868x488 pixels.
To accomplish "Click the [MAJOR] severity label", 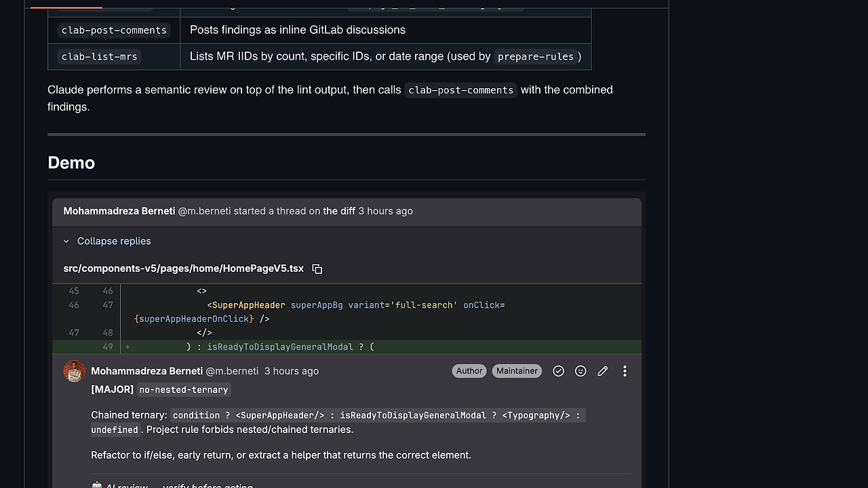I will click(x=112, y=389).
